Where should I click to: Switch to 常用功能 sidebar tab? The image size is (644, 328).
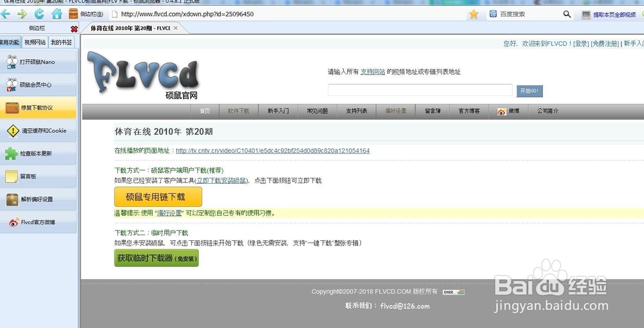click(10, 43)
